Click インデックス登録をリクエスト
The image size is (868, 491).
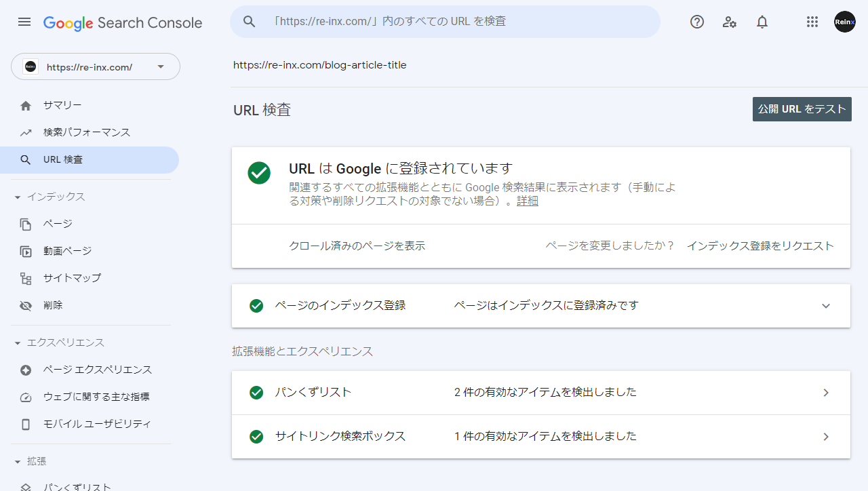click(760, 246)
